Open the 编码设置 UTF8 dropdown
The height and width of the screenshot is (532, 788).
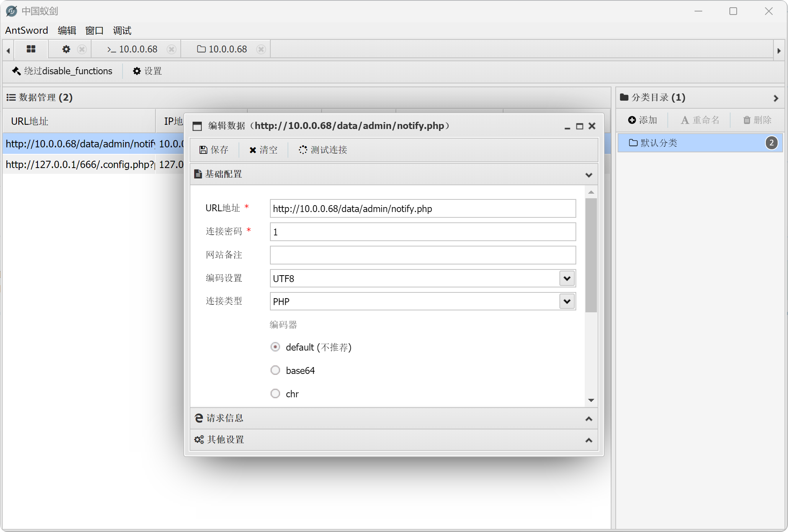tap(567, 278)
